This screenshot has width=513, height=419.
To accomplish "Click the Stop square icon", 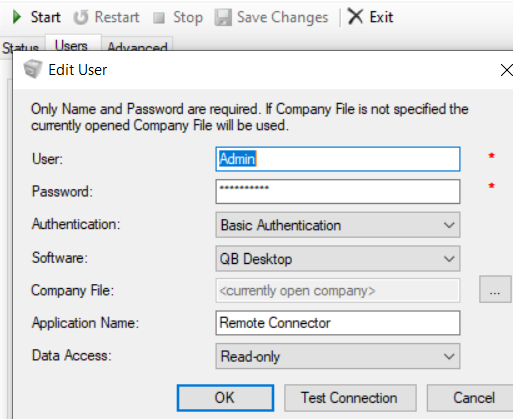I will tap(159, 18).
